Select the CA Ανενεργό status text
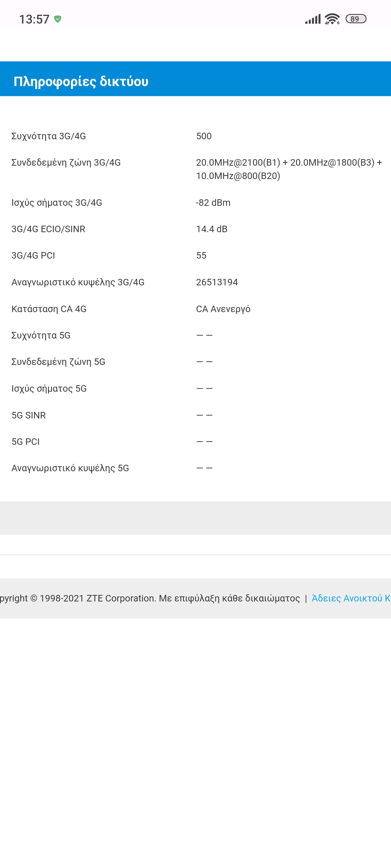391x868 pixels. pyautogui.click(x=223, y=309)
